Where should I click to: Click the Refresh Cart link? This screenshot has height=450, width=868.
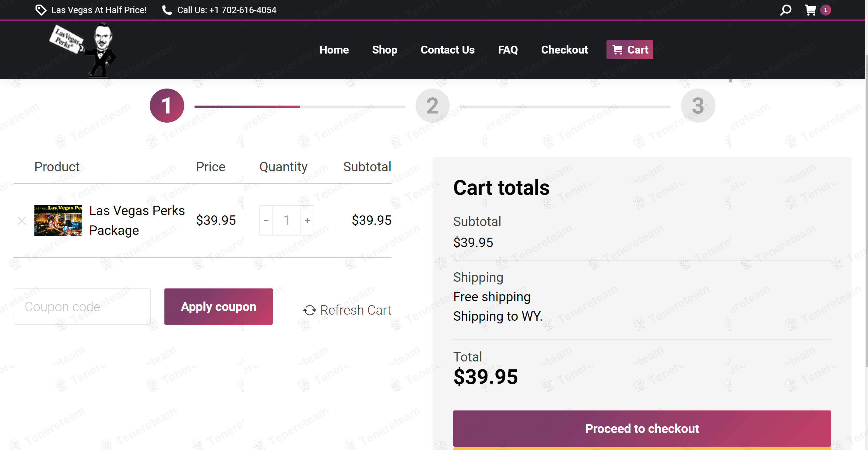coord(347,310)
